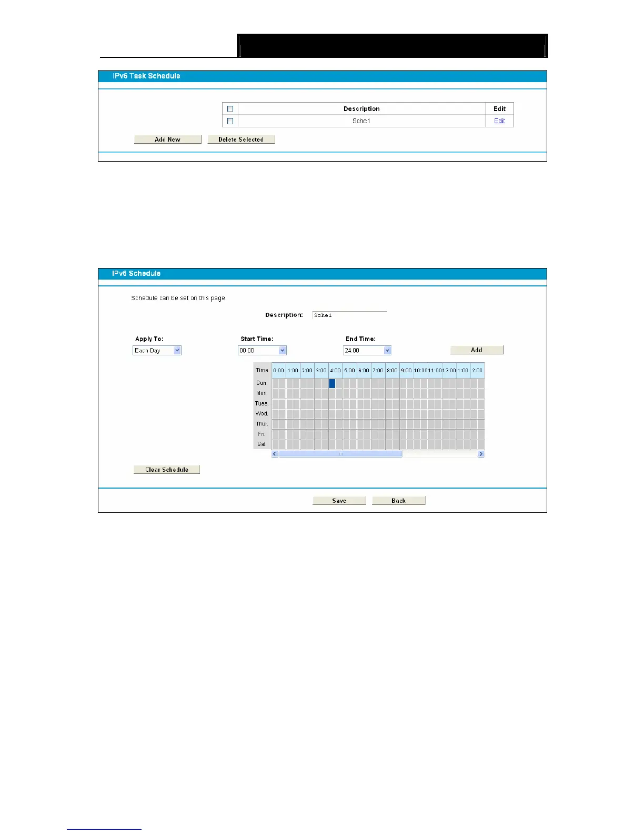Click the Sat. row label
644x834 pixels.
[x=262, y=444]
